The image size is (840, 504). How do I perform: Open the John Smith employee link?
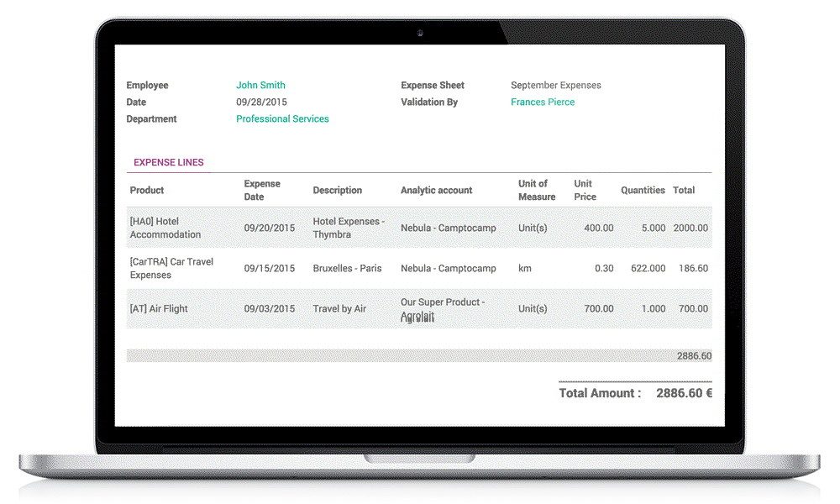pos(260,85)
